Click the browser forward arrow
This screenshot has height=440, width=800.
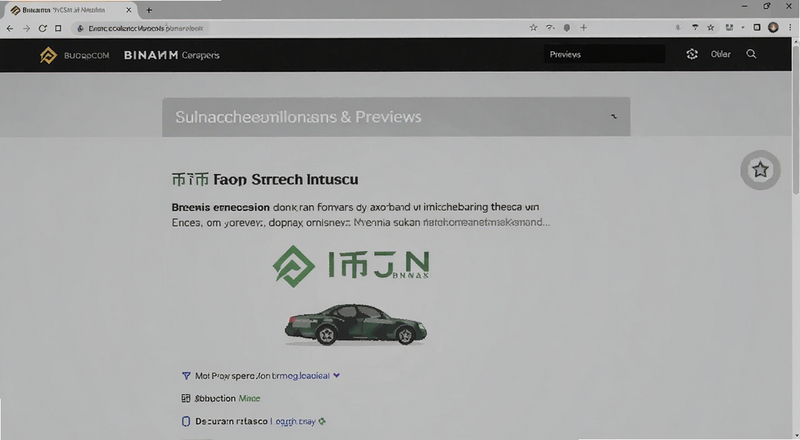27,28
